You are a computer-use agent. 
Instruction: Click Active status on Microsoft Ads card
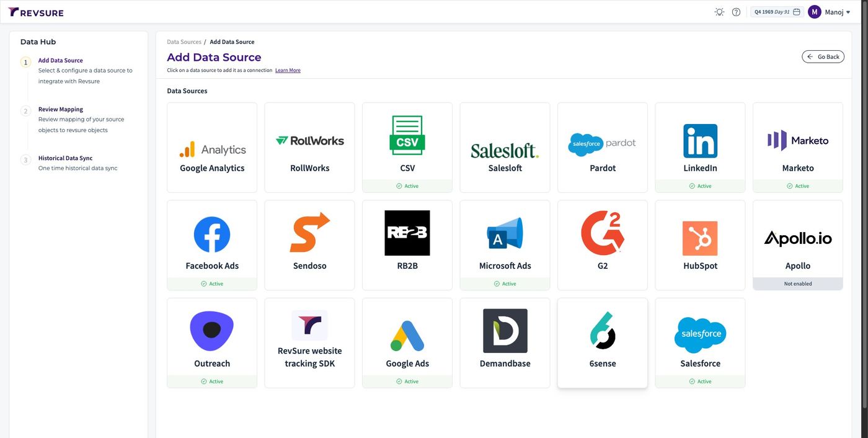click(x=505, y=284)
